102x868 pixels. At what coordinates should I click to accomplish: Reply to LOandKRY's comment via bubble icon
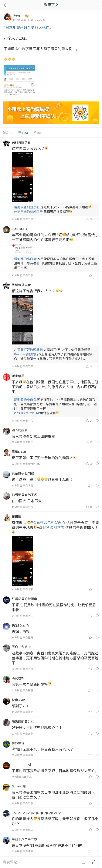[97, 275]
